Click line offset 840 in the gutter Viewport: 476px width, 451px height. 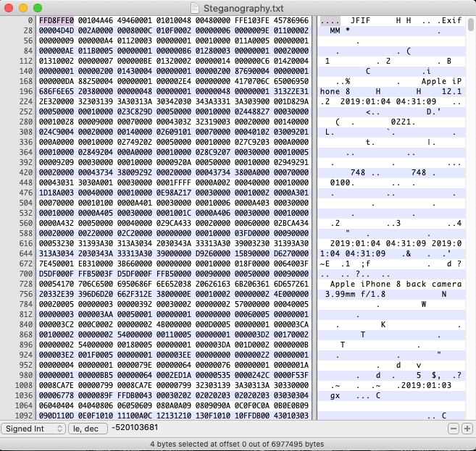(x=26, y=324)
